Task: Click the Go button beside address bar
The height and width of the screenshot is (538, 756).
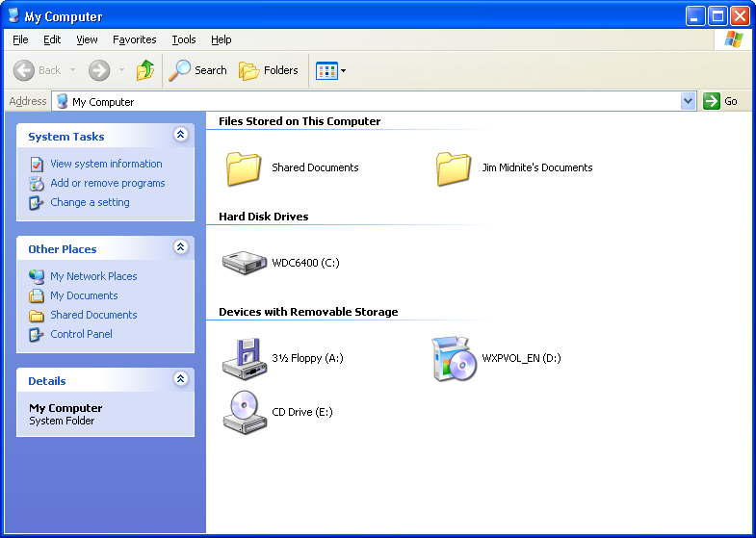Action: click(721, 101)
